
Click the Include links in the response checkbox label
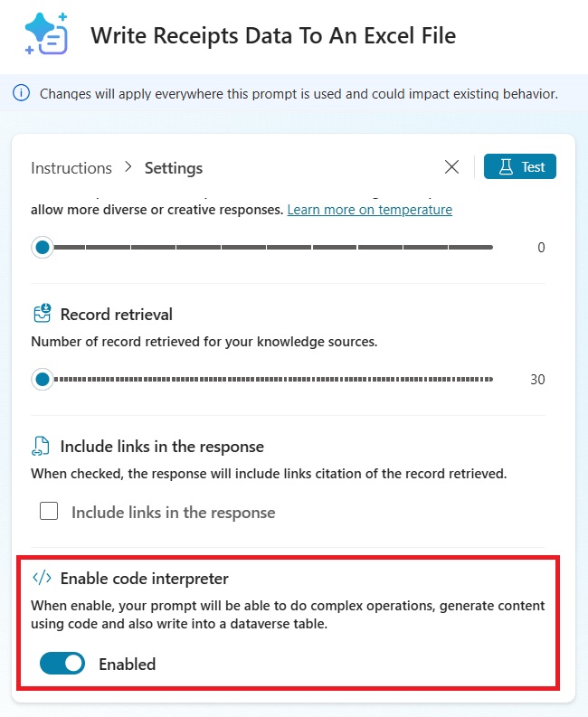pos(173,512)
